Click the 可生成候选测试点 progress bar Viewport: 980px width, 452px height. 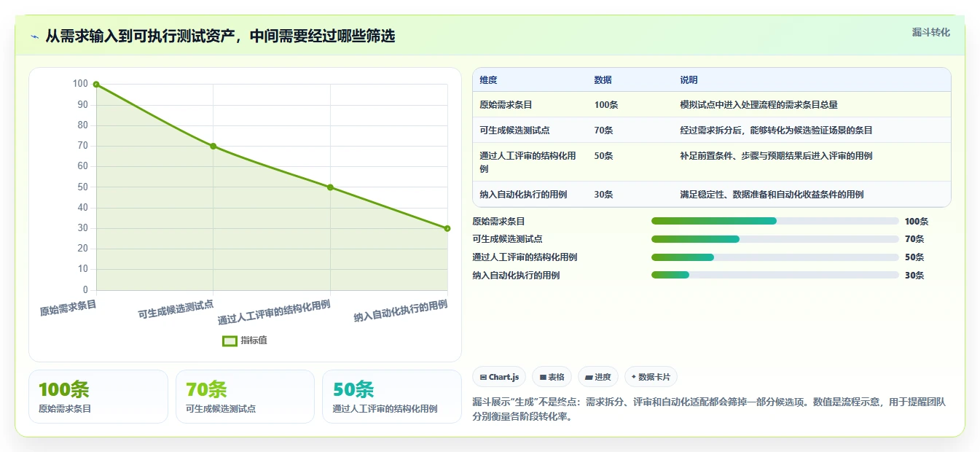click(775, 239)
